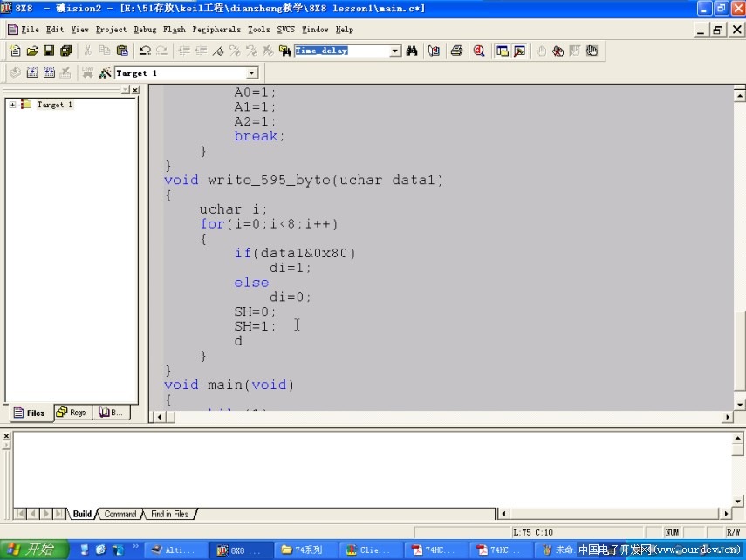Indent the selected text

coord(184,51)
